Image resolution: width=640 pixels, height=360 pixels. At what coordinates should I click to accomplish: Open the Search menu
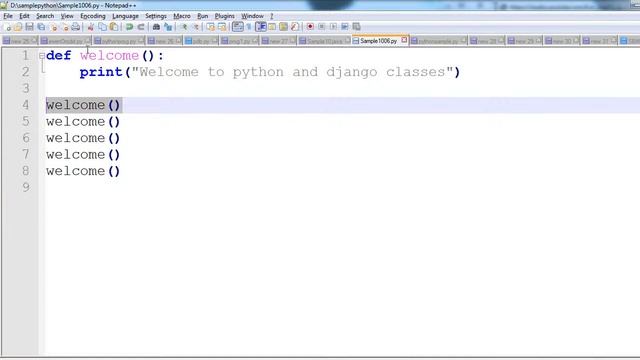pyautogui.click(x=45, y=16)
